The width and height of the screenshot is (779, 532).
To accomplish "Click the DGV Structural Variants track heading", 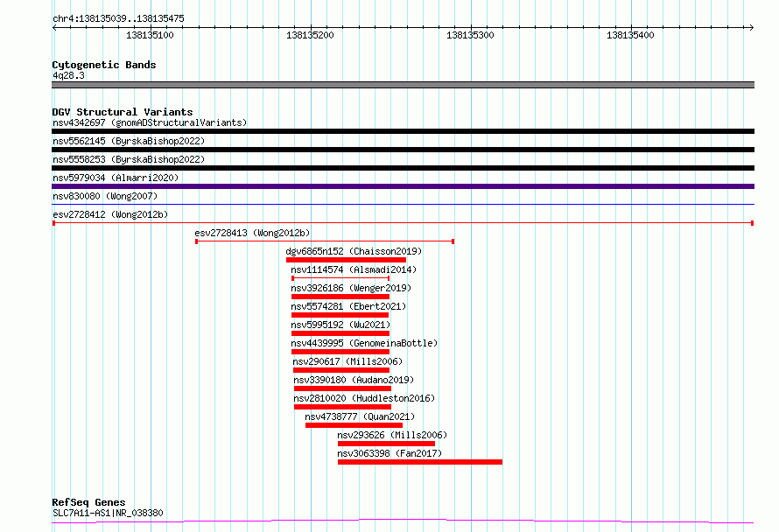I will click(x=123, y=112).
